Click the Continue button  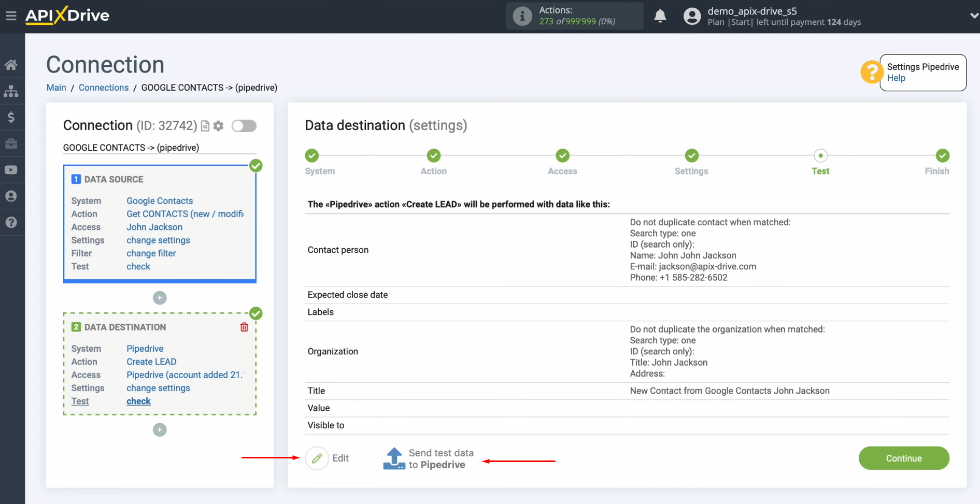pos(903,458)
